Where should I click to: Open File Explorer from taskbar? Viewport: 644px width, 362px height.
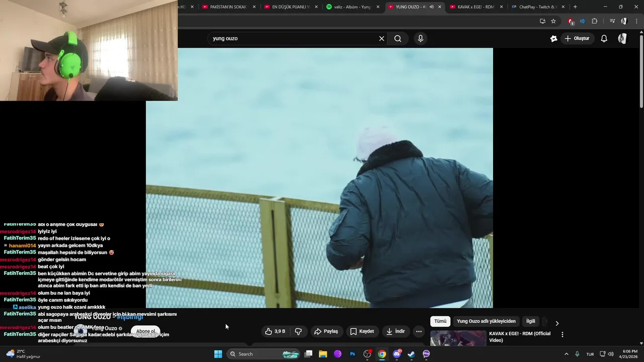pyautogui.click(x=323, y=354)
